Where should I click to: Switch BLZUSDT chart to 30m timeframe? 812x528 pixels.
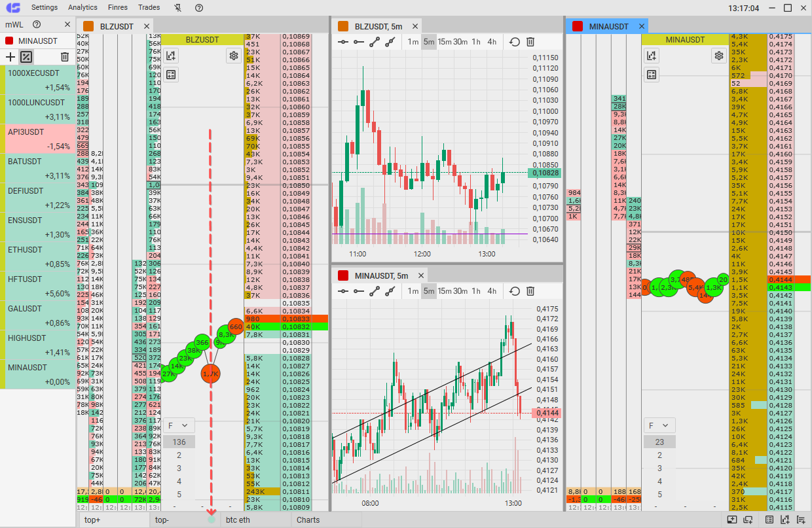(460, 42)
